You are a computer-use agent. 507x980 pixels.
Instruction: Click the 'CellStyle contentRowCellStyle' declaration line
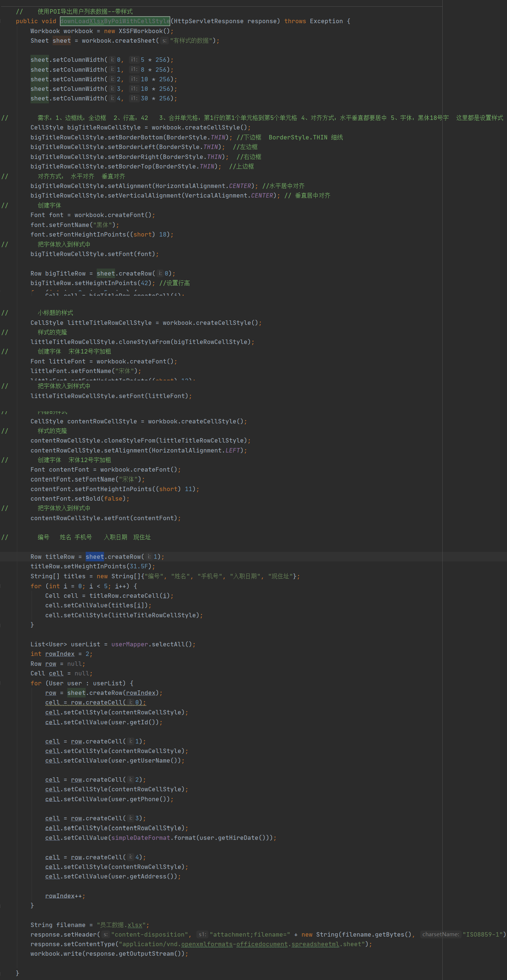coord(139,421)
